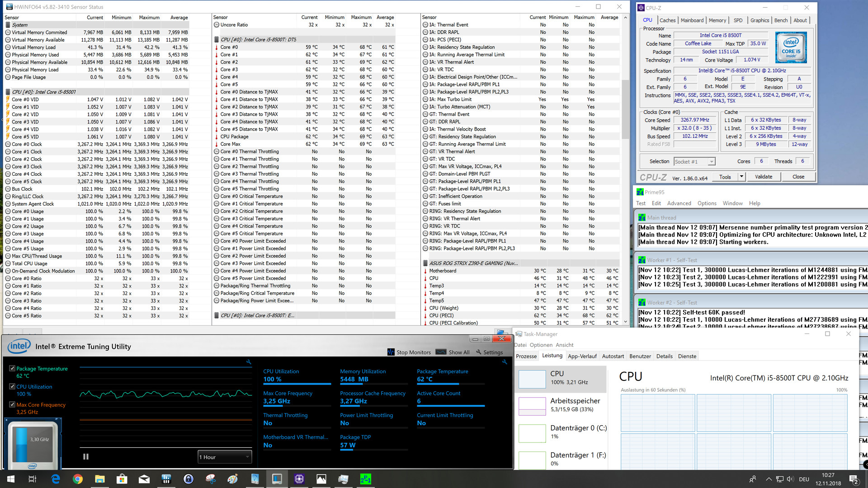Pause the XTU monitoring graph
The height and width of the screenshot is (488, 868).
86,457
